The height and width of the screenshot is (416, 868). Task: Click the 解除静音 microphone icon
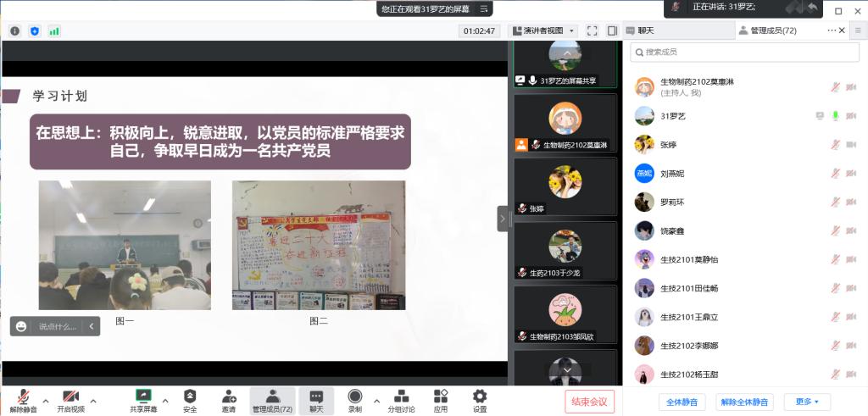23,397
